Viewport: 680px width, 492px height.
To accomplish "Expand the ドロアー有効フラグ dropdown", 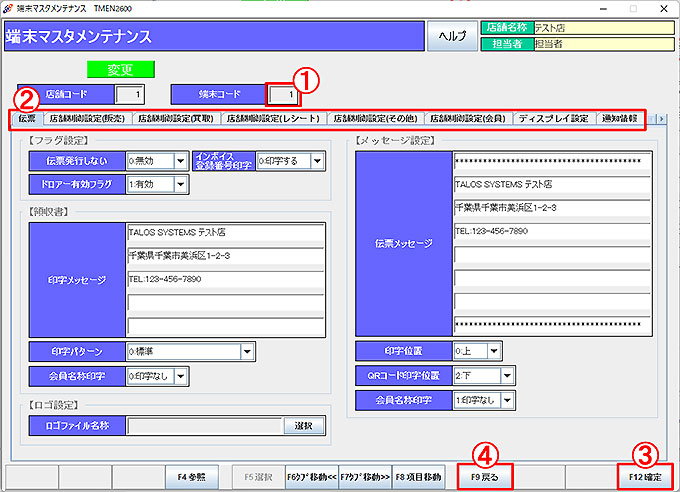I will [181, 184].
